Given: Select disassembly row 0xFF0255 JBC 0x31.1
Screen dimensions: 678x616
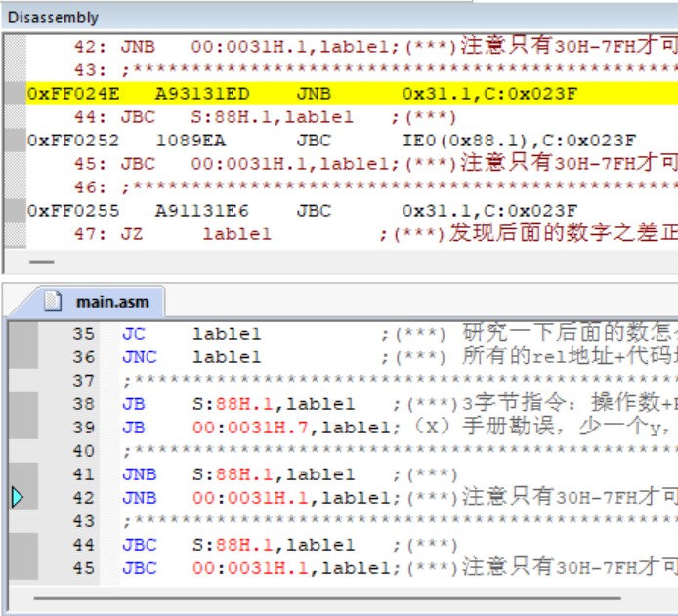Looking at the screenshot, I should point(352,211).
